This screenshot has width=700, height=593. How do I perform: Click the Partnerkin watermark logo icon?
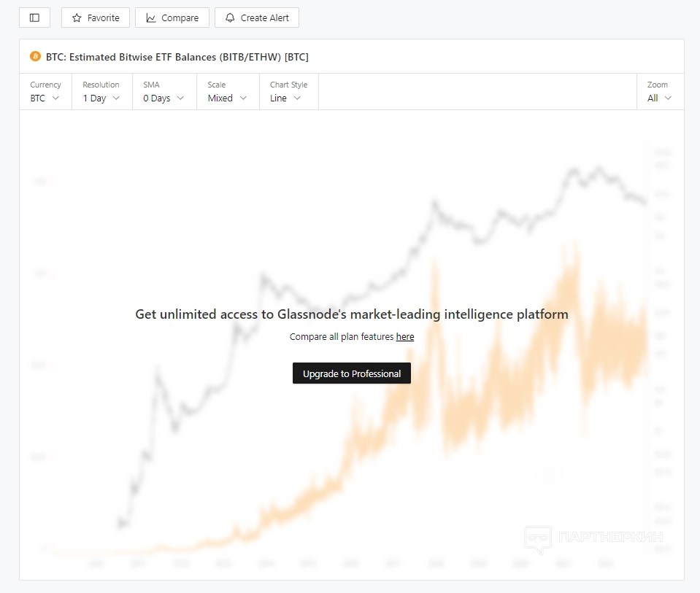[537, 539]
